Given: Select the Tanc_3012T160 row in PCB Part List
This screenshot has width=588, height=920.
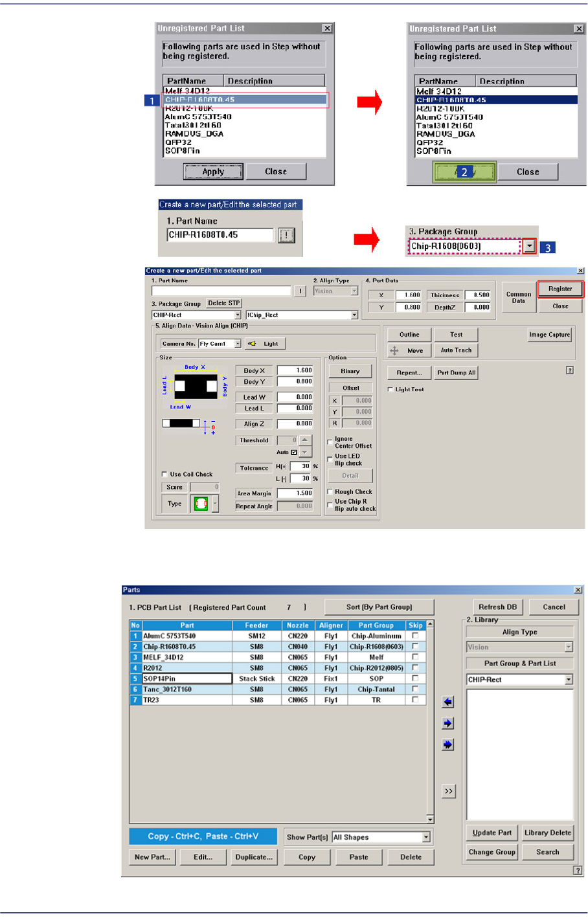Looking at the screenshot, I should [278, 690].
